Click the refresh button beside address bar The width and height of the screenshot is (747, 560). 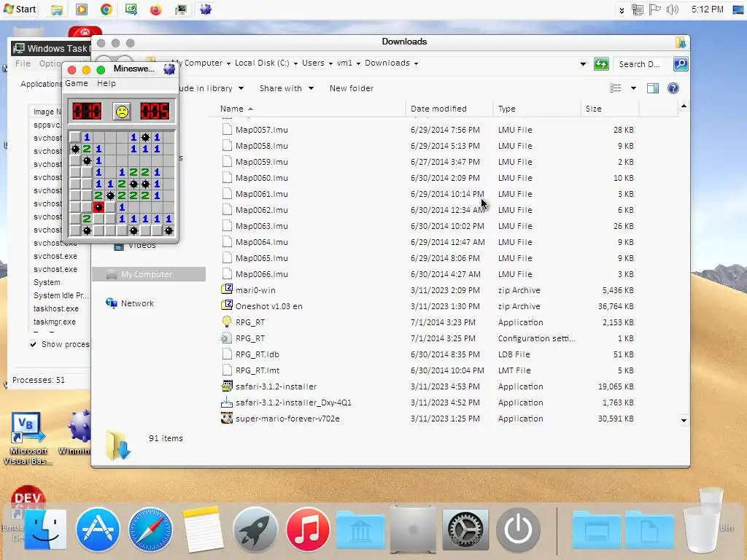[601, 64]
